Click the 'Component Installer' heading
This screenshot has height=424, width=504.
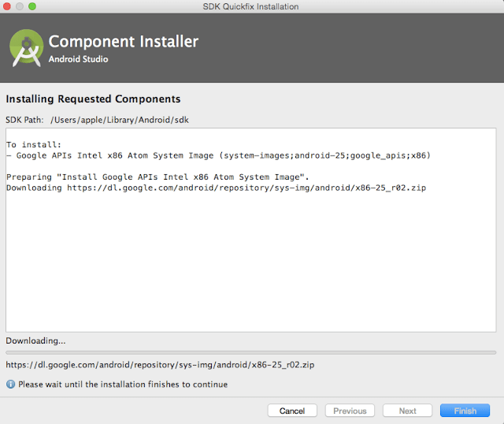[124, 42]
